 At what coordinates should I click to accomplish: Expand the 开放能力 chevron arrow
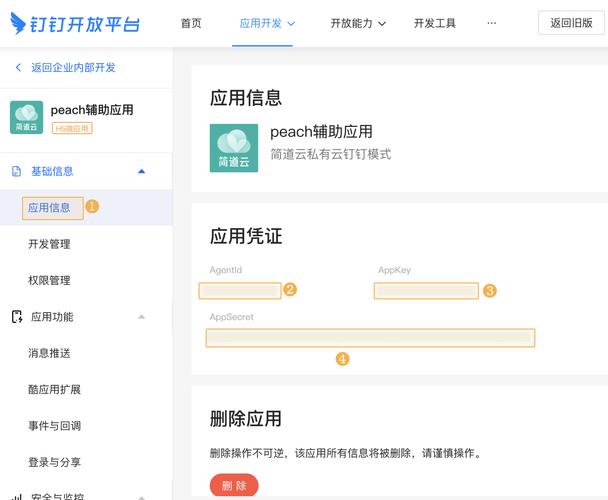click(x=382, y=24)
